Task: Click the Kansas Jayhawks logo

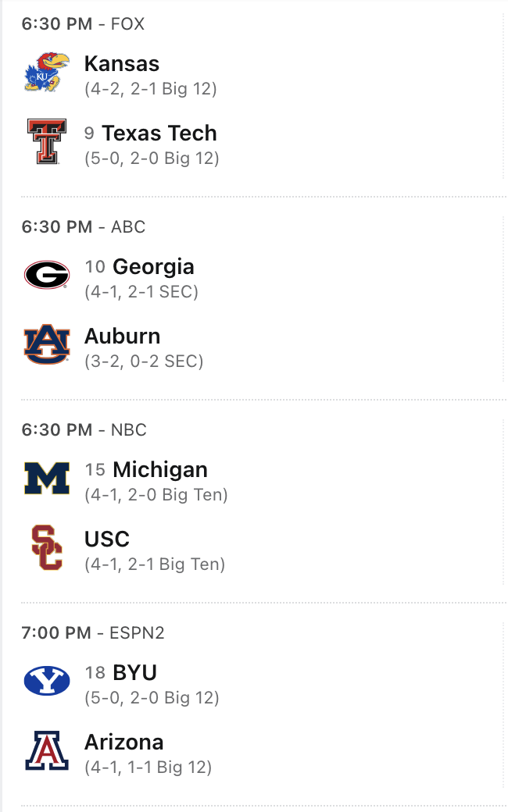Action: coord(46,72)
